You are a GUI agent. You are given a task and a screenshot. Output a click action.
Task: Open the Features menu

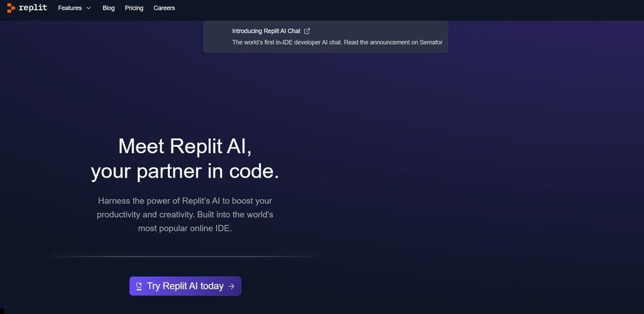point(70,8)
